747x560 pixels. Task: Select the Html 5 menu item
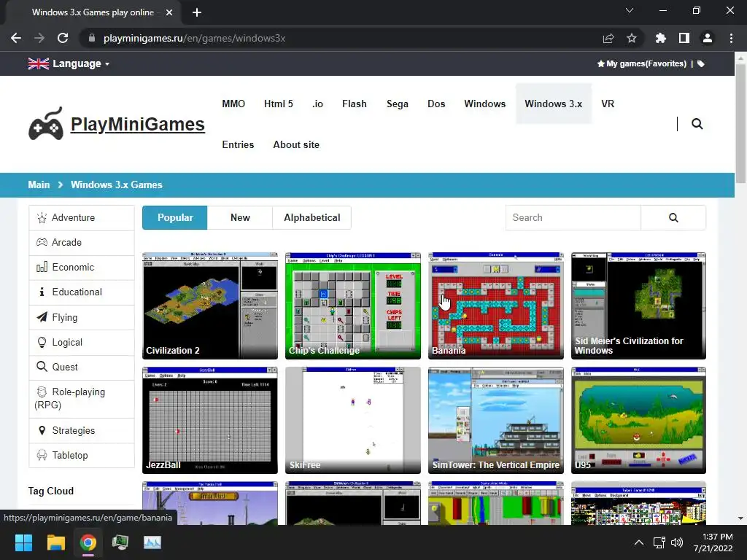279,104
